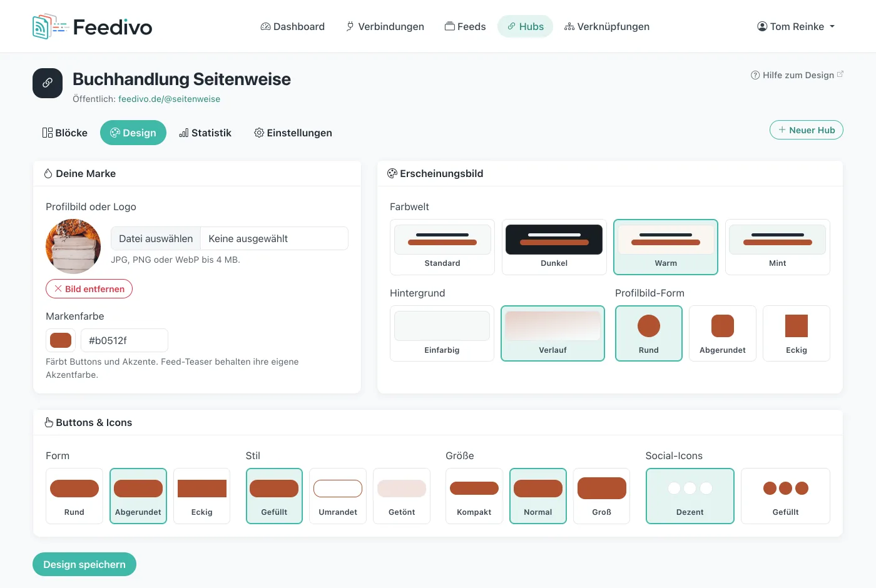Open the Einstellungen tab
The image size is (876, 588).
pos(293,133)
